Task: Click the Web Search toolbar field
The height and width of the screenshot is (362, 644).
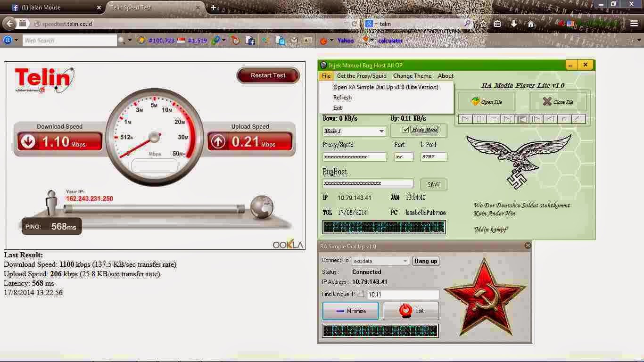Action: (70, 41)
